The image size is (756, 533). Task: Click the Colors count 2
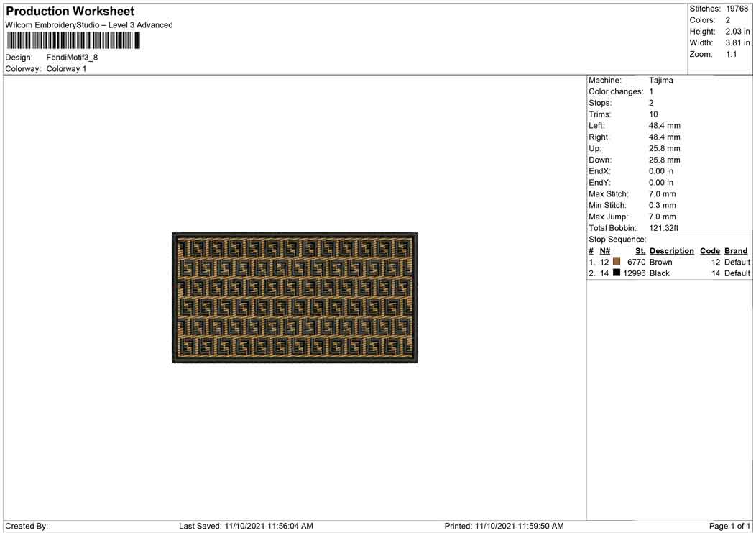727,20
